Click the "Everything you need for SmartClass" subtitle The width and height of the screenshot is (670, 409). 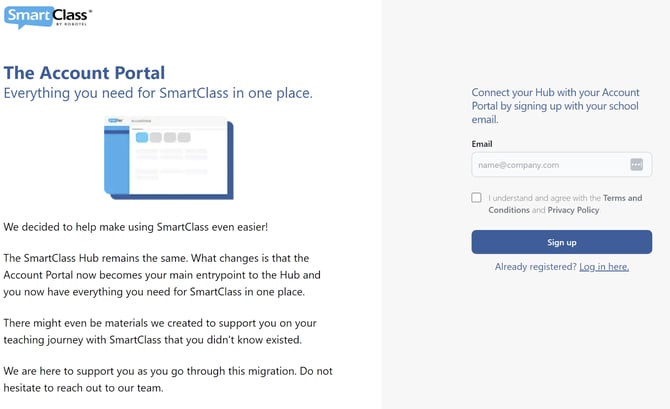click(158, 93)
